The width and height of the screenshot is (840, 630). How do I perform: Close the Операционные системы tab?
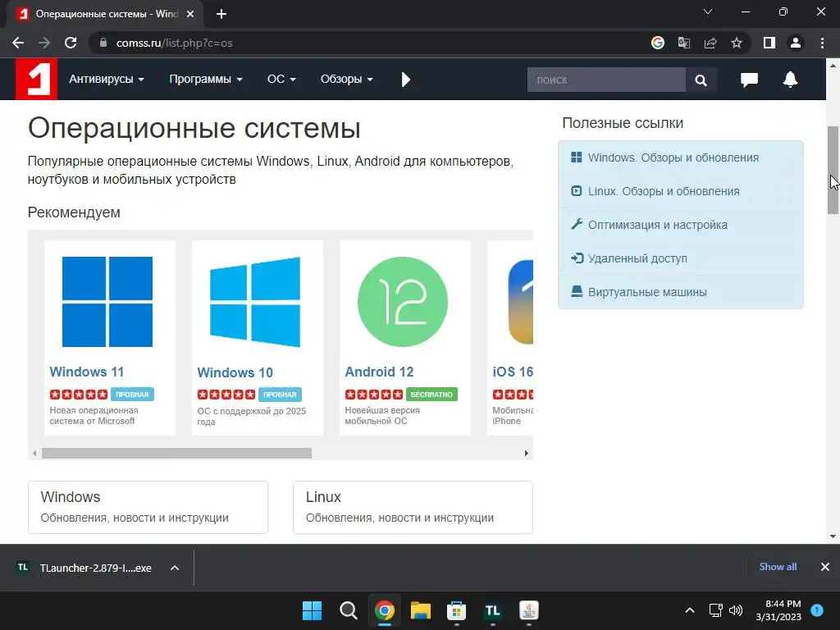pyautogui.click(x=190, y=14)
